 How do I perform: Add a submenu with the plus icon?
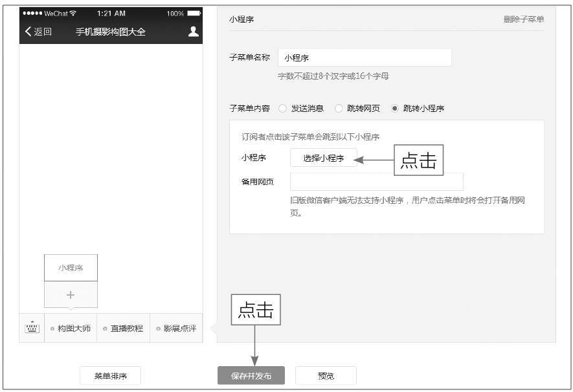click(71, 295)
